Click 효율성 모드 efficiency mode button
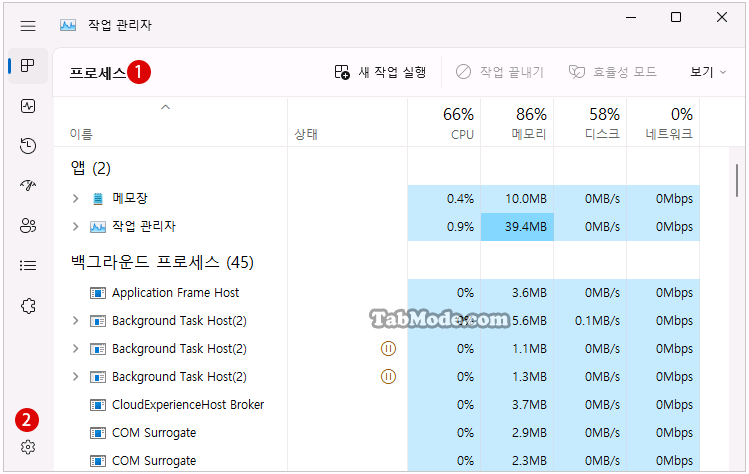The image size is (749, 474). (x=612, y=72)
